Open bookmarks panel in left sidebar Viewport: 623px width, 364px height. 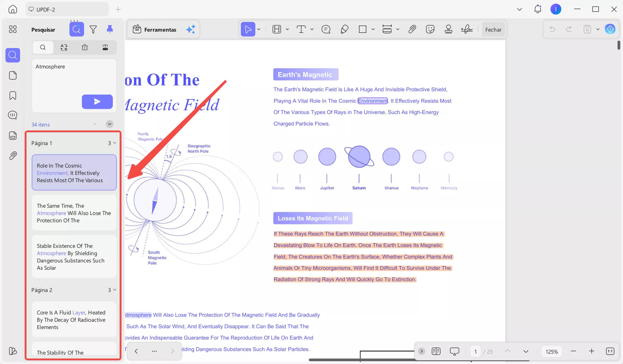[x=13, y=95]
